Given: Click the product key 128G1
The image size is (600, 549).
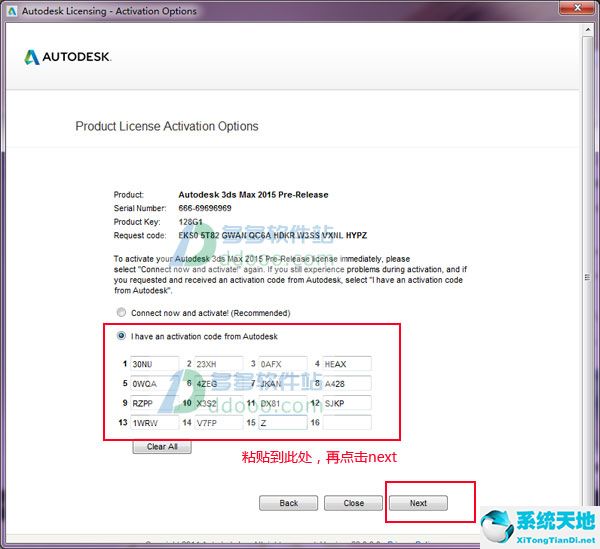Looking at the screenshot, I should 190,222.
